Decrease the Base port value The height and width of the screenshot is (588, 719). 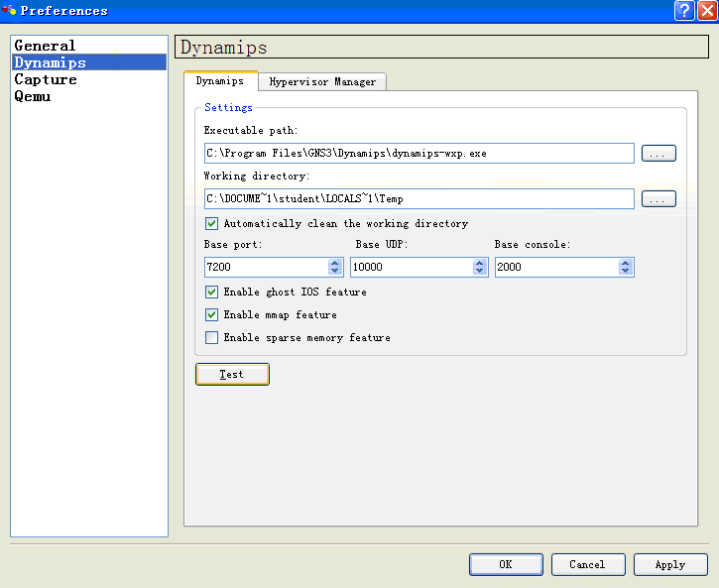click(335, 271)
